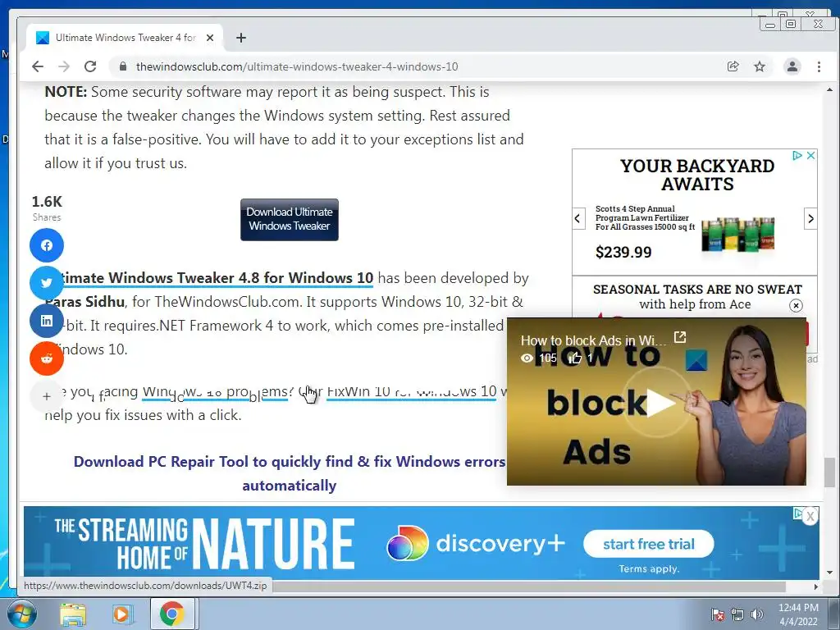Show previous item in Ace ad carousel
840x630 pixels.
(577, 218)
